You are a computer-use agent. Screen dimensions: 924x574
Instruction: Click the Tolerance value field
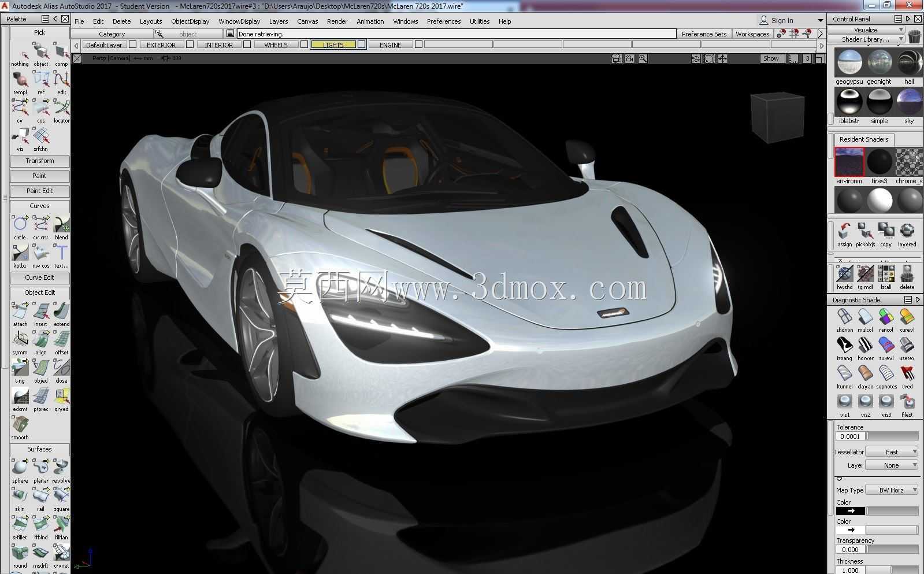point(850,436)
